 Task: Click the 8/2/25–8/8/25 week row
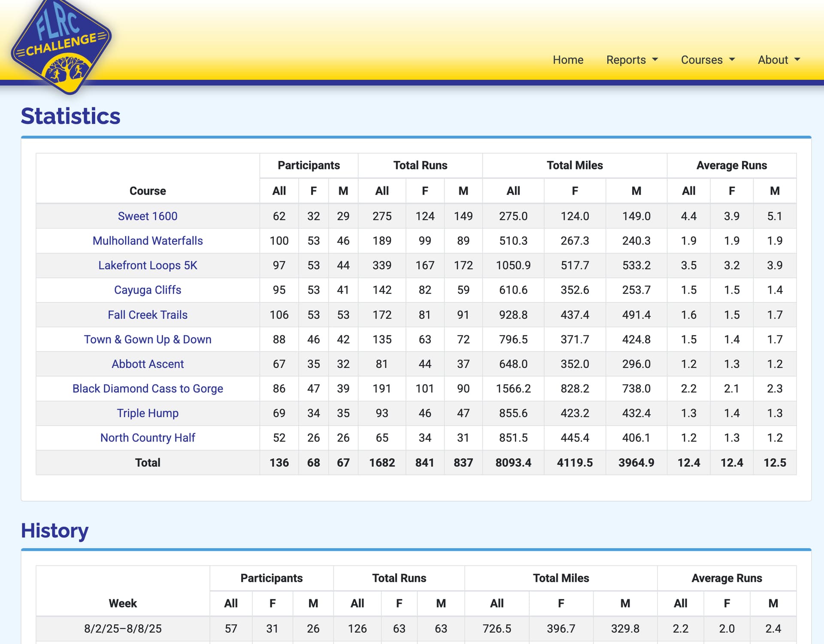(122, 629)
